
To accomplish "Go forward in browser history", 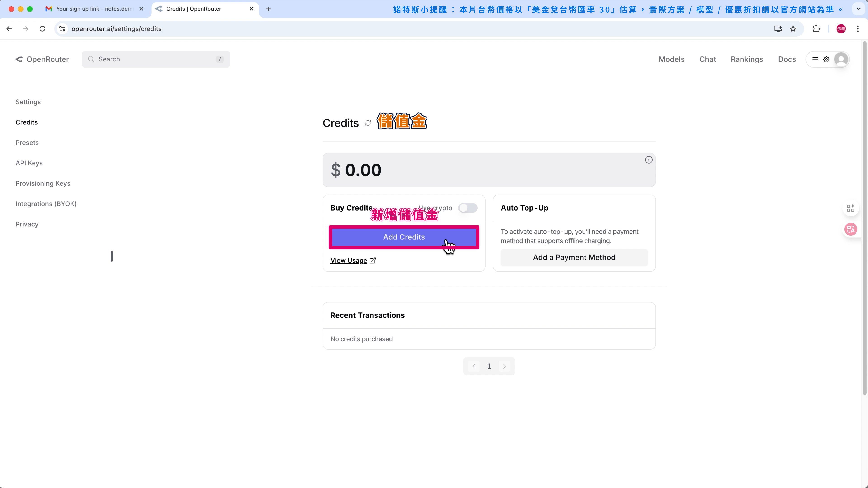I will (x=26, y=29).
